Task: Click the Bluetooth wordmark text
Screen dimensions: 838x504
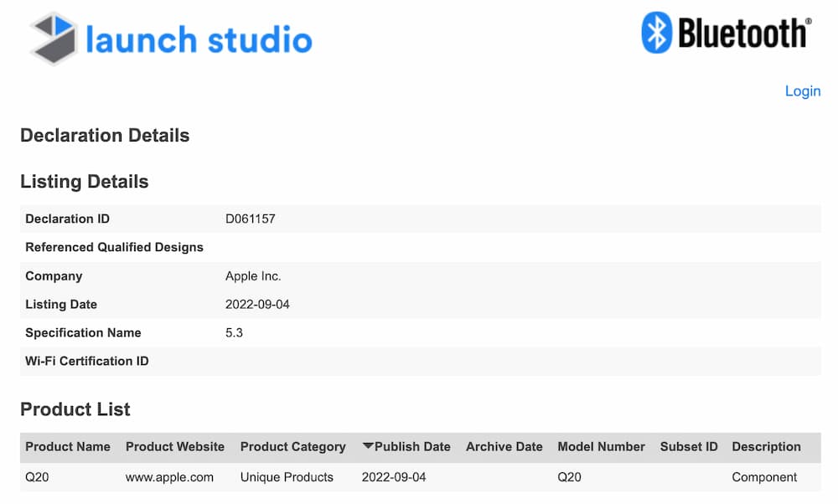Action: tap(744, 33)
